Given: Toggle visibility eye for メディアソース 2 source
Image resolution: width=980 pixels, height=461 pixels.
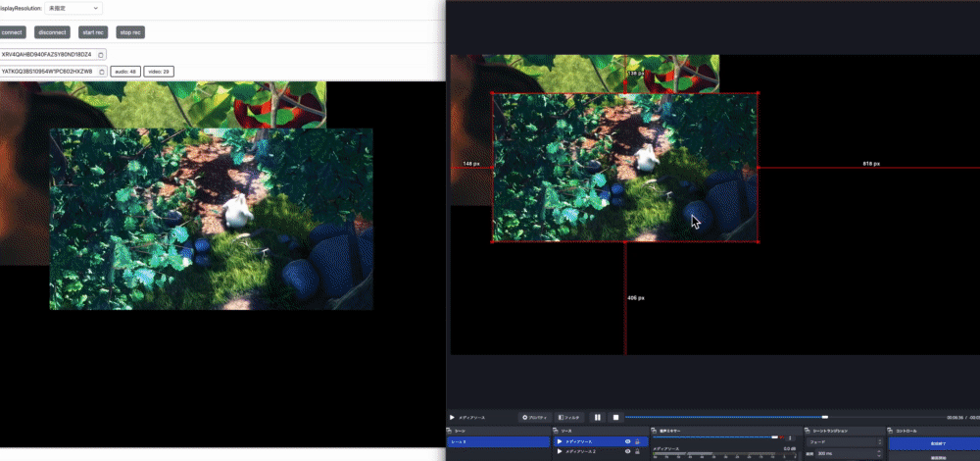Looking at the screenshot, I should (628, 451).
